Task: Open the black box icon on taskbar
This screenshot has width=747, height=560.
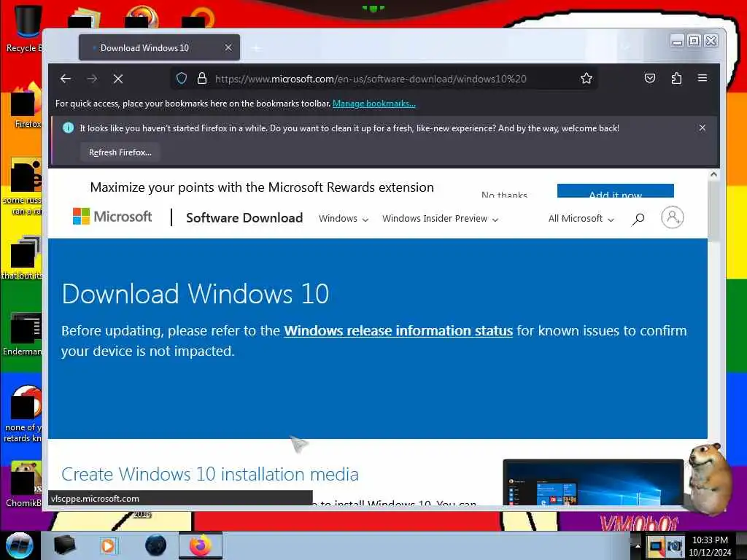Action: [x=65, y=545]
